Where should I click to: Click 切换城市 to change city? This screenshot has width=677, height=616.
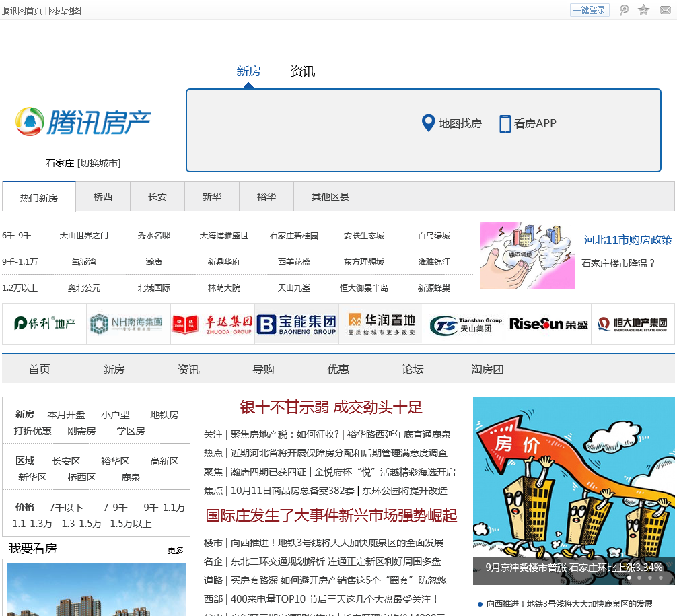(x=99, y=163)
